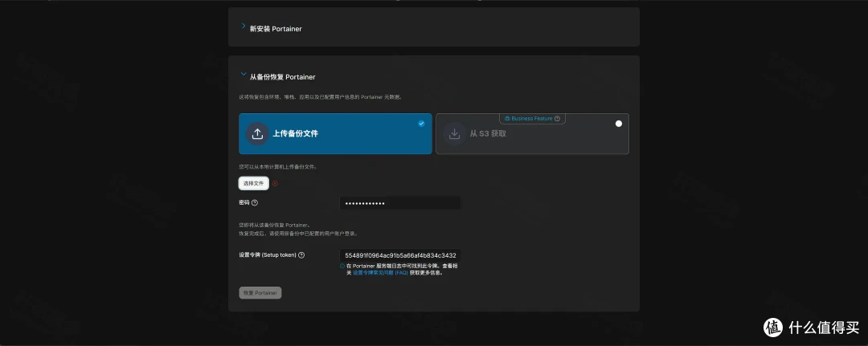The height and width of the screenshot is (346, 868).
Task: Open the 设置令牌常见问题 (FAQ) link
Action: pos(380,272)
